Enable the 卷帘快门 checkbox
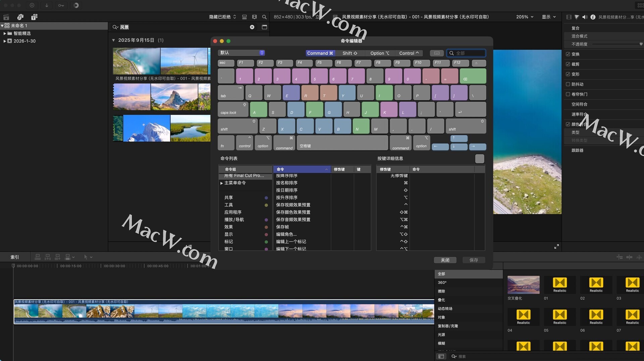644x361 pixels. coord(568,94)
